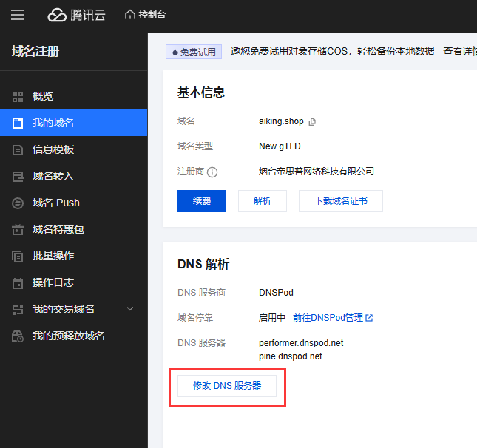Click the 概览 grid icon

click(x=18, y=96)
